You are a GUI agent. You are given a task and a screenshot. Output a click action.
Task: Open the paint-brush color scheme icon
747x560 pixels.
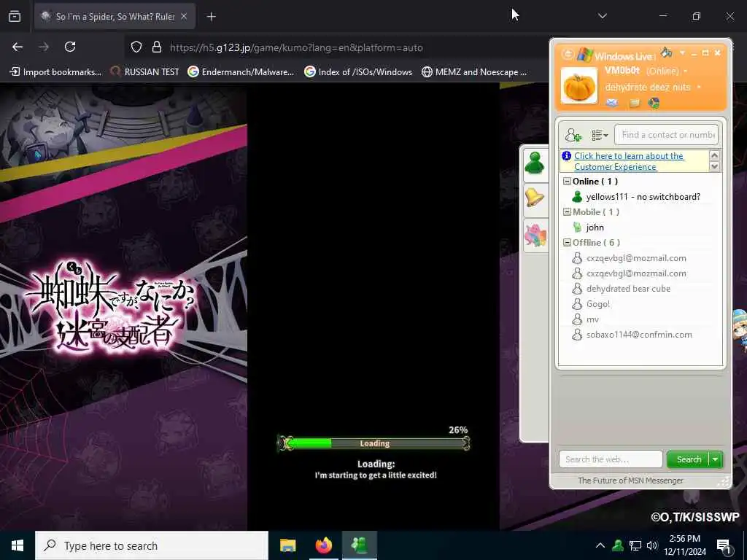667,52
